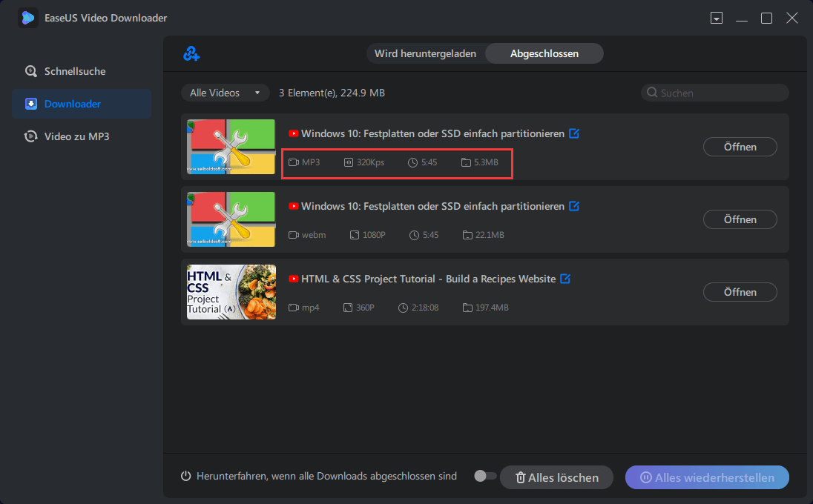Maximize the EaseUS window
Screen dimensions: 813x504
pos(766,18)
